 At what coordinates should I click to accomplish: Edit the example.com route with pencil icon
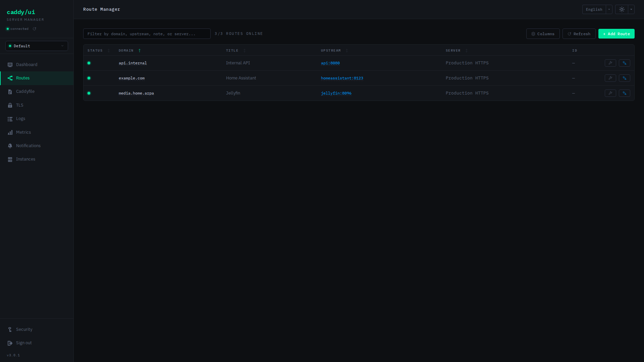point(624,78)
